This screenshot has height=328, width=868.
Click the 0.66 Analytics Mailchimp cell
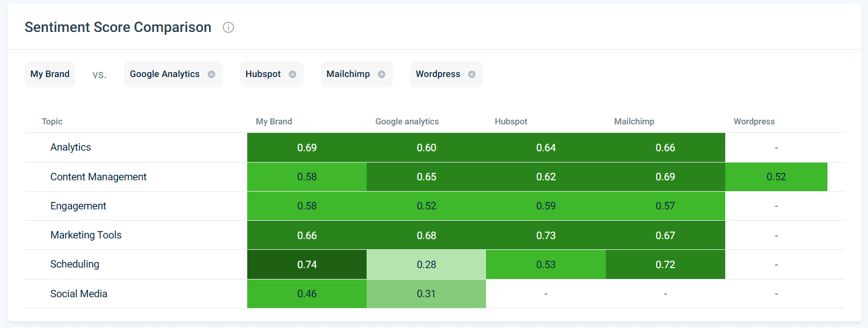[665, 148]
